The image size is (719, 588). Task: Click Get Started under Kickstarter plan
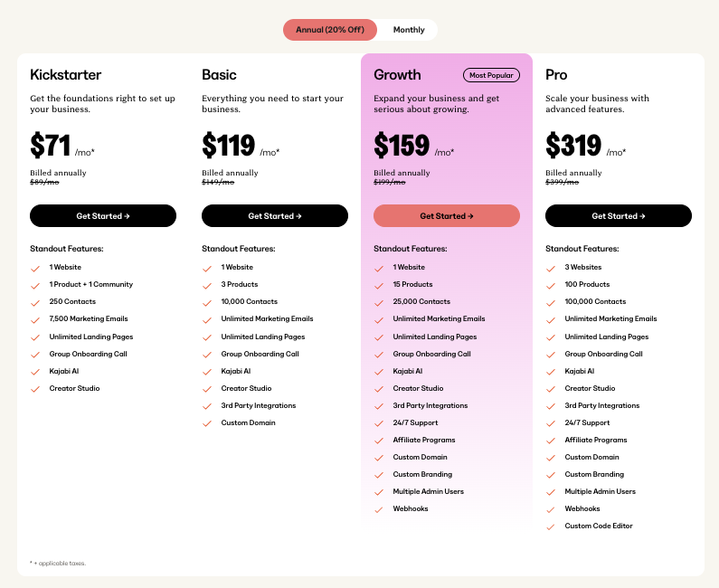tap(103, 215)
